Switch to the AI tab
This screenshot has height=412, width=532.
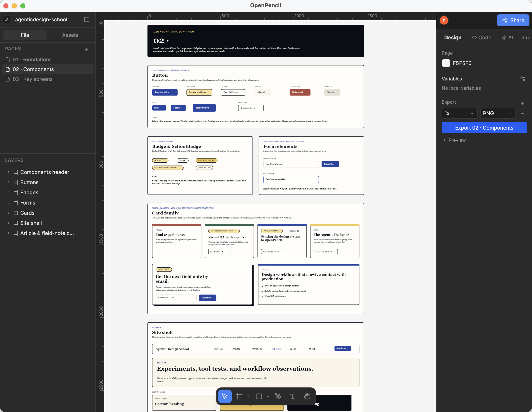click(x=507, y=37)
